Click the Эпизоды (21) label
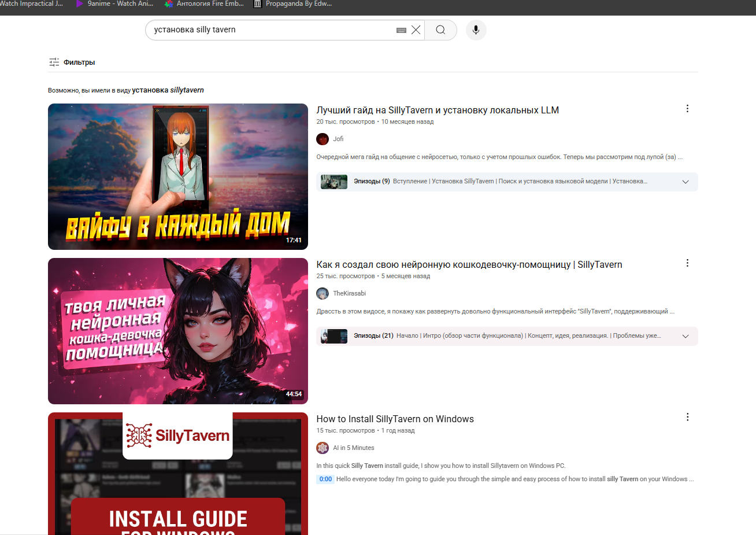 pyautogui.click(x=373, y=335)
